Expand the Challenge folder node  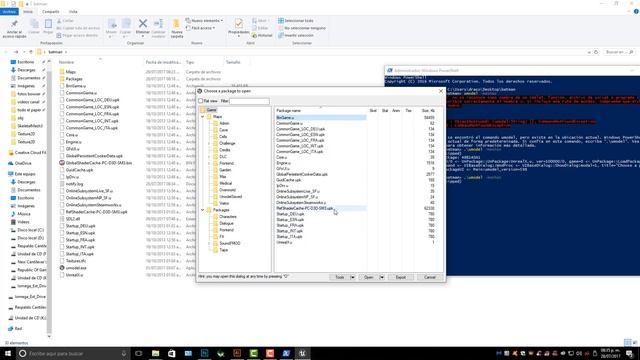click(x=209, y=143)
